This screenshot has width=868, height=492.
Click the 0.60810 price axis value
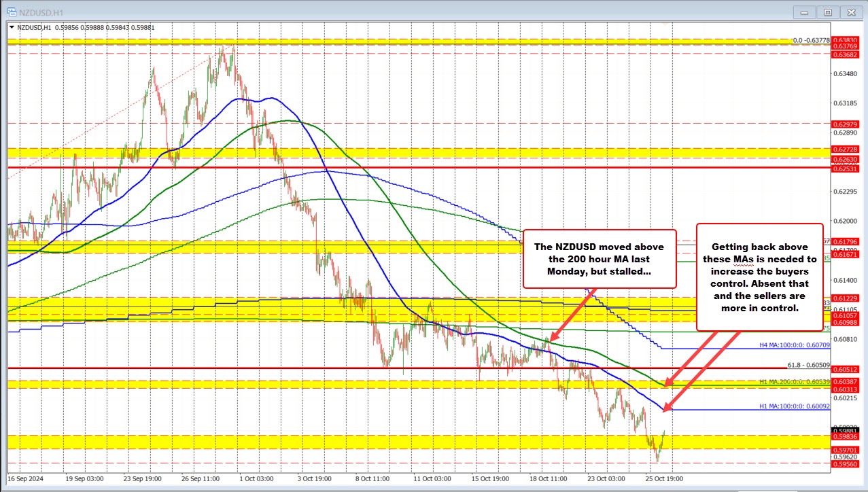tap(847, 338)
